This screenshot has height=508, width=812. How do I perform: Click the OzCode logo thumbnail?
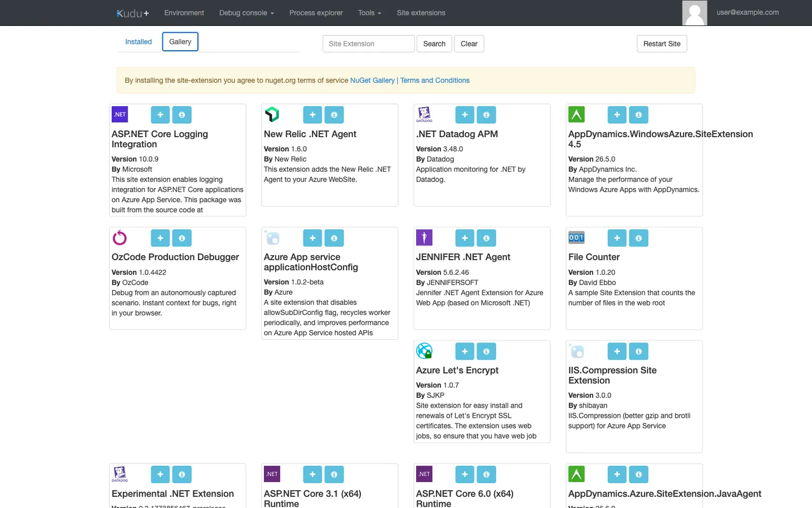120,238
